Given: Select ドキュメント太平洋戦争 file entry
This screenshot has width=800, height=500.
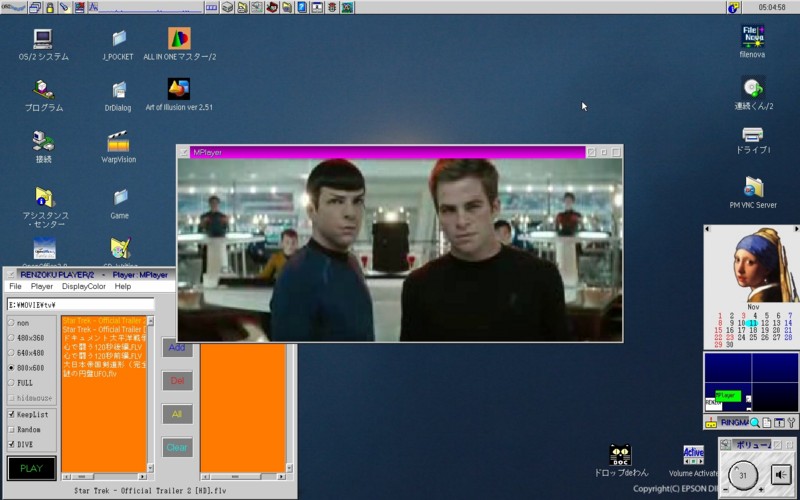Looking at the screenshot, I should [104, 338].
